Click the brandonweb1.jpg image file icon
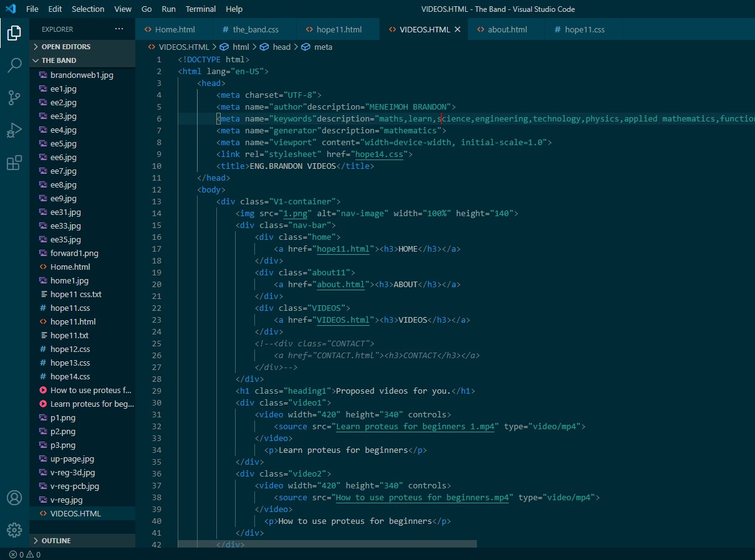The image size is (755, 560). 43,75
